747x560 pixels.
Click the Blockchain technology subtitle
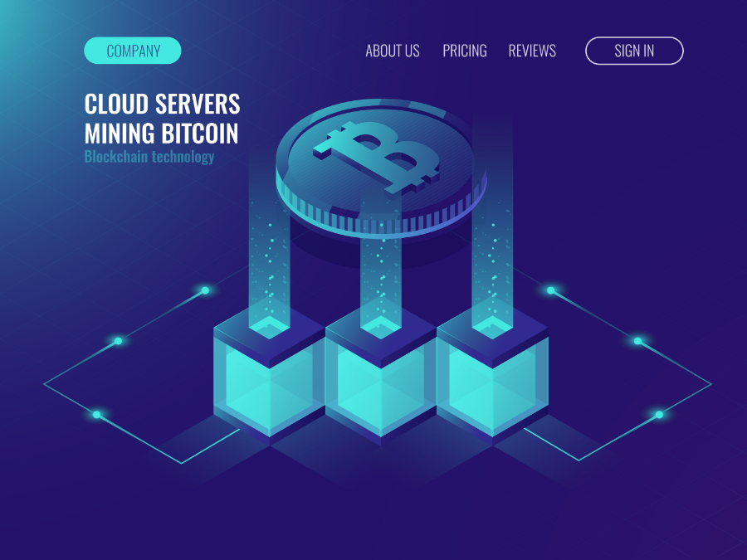(x=149, y=157)
